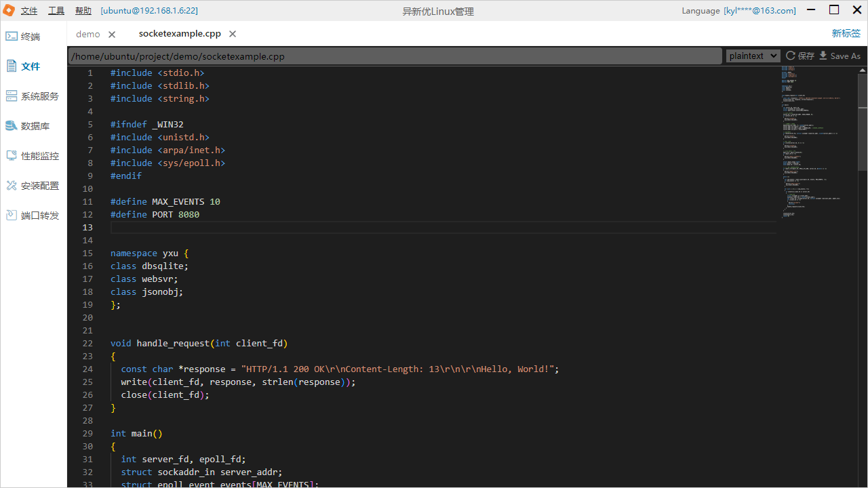Click the 'struct sockaddr_in server_addr;' line

coord(201,472)
